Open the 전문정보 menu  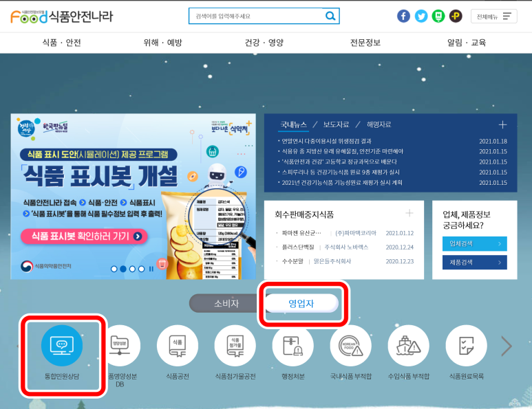pyautogui.click(x=365, y=43)
